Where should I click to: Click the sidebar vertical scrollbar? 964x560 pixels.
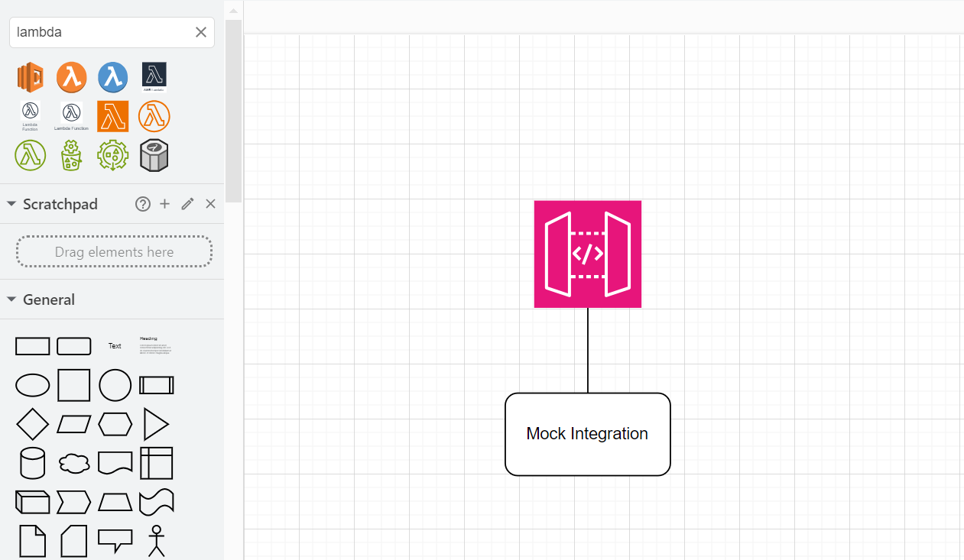pyautogui.click(x=233, y=111)
